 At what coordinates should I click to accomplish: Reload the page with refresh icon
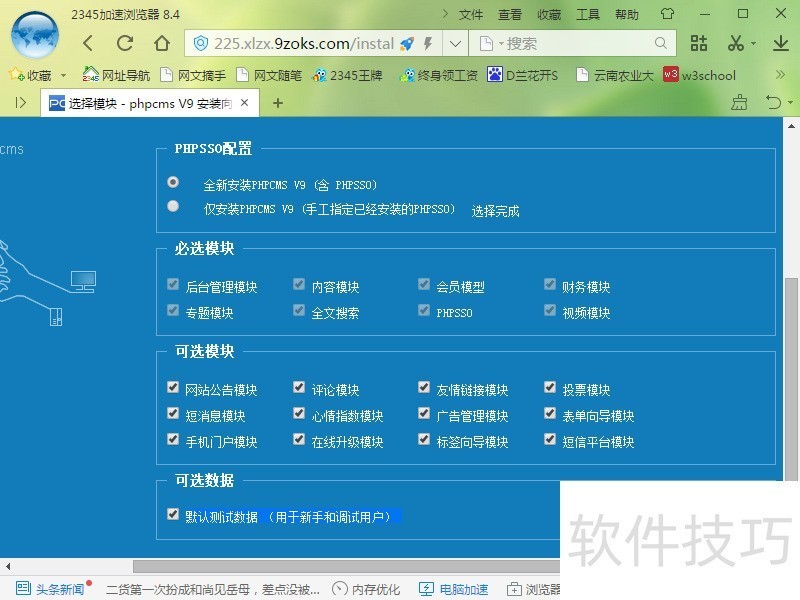click(x=125, y=43)
